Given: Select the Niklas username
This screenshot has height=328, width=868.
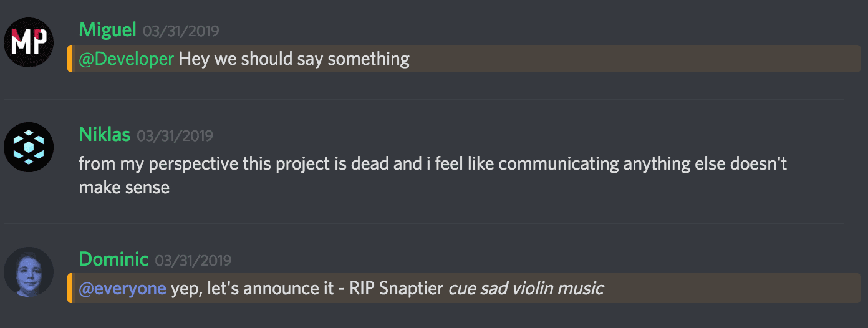Looking at the screenshot, I should 105,134.
